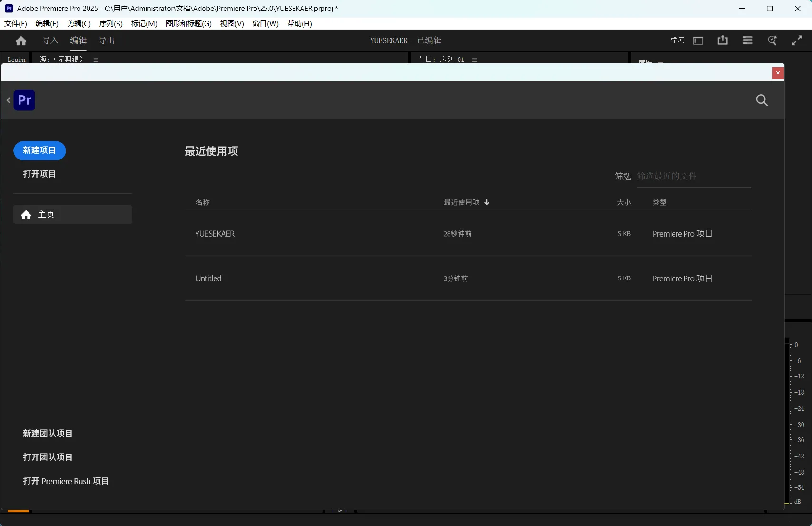Open the 文件(F) menu
812x526 pixels.
coord(16,23)
